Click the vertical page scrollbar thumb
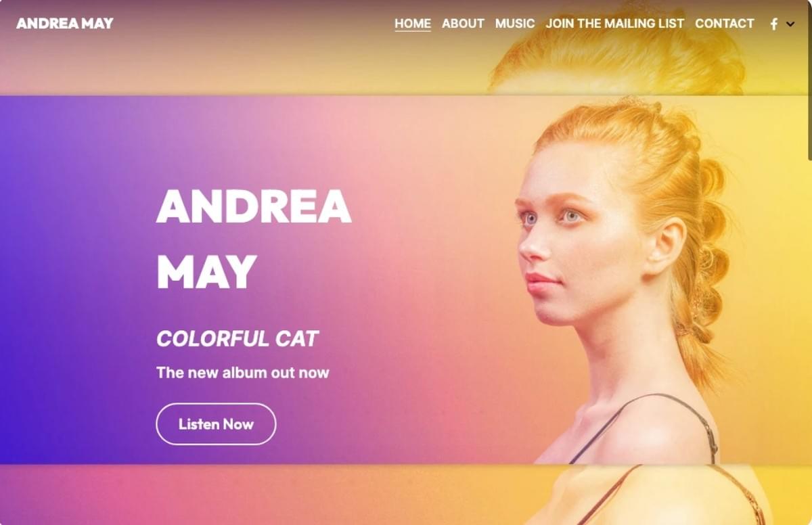This screenshot has width=812, height=525. (x=809, y=80)
